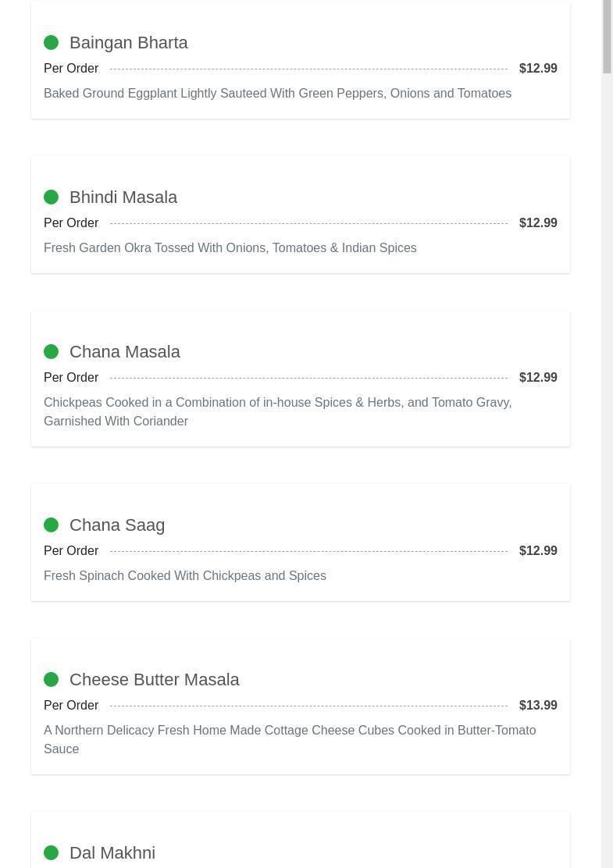The height and width of the screenshot is (868, 613).
Task: Click green veg icon beside Cheese Butter Masala
Action: pos(52,680)
